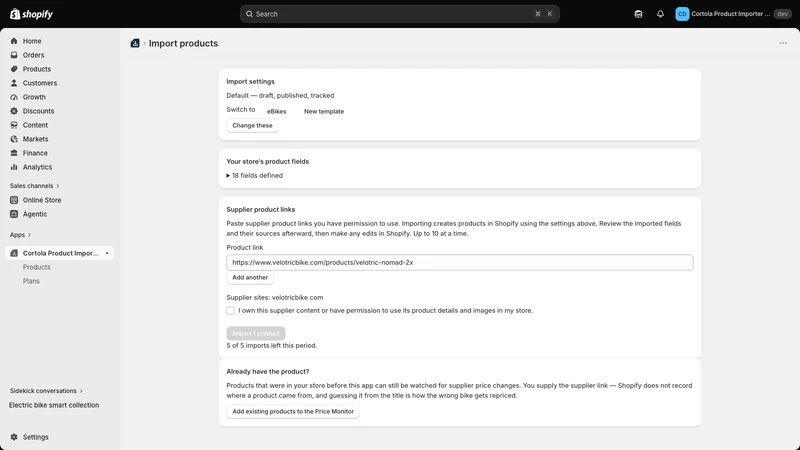This screenshot has height=450, width=800.
Task: Click the Home icon in sidebar
Action: coord(14,41)
